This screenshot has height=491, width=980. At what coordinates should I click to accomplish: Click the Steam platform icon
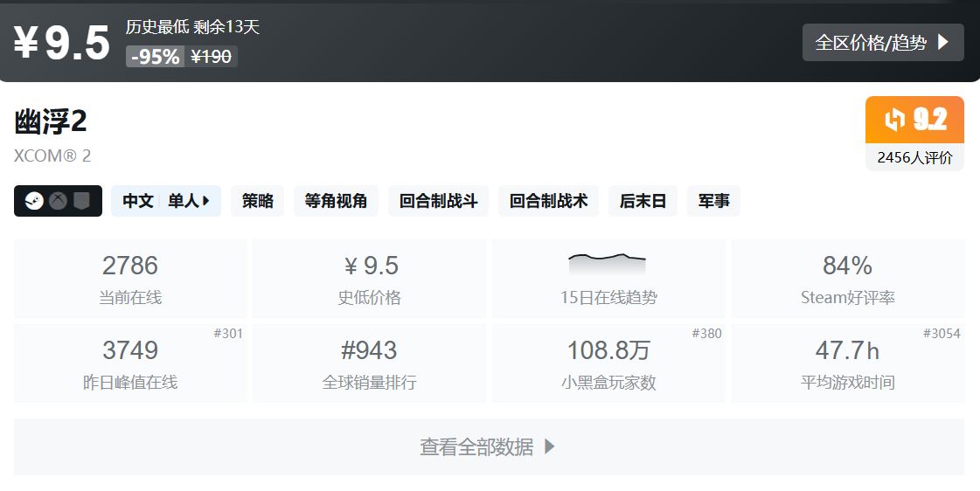[x=34, y=201]
